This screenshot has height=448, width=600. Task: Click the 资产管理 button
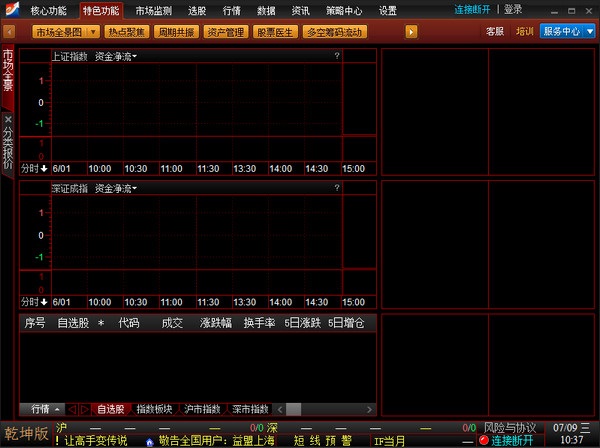tap(226, 32)
